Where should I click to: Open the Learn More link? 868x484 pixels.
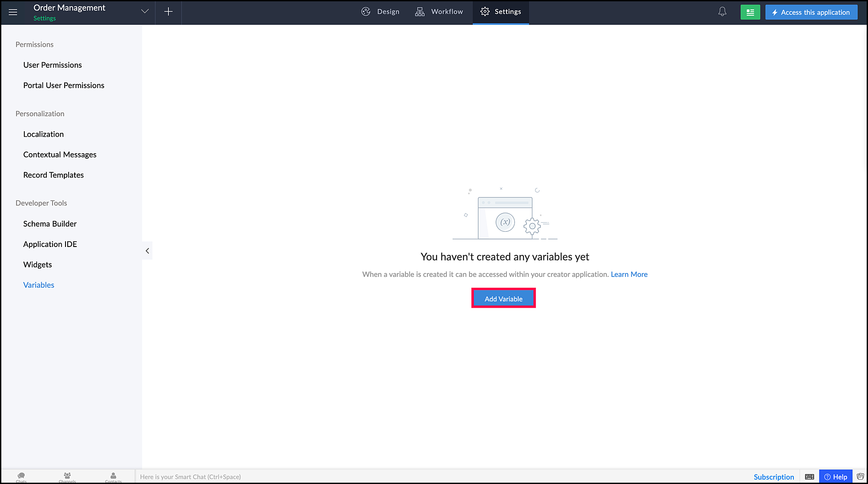(x=629, y=274)
